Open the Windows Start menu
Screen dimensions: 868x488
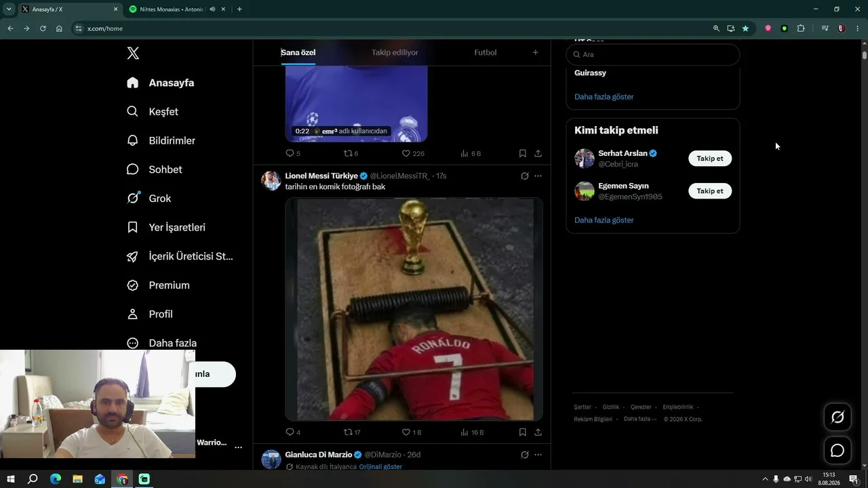(11, 479)
